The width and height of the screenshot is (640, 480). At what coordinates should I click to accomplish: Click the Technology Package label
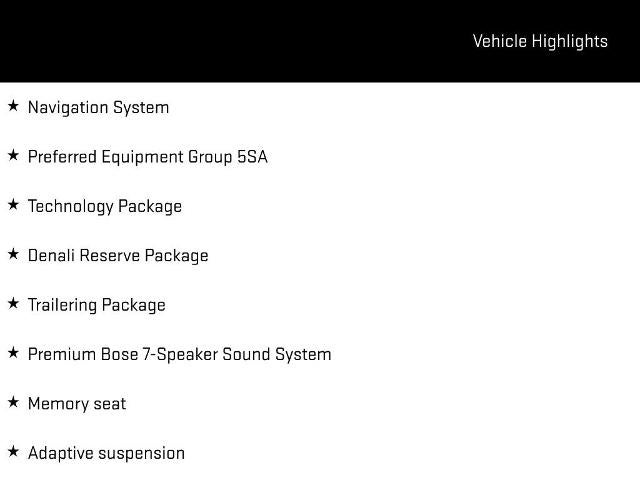[x=105, y=206]
